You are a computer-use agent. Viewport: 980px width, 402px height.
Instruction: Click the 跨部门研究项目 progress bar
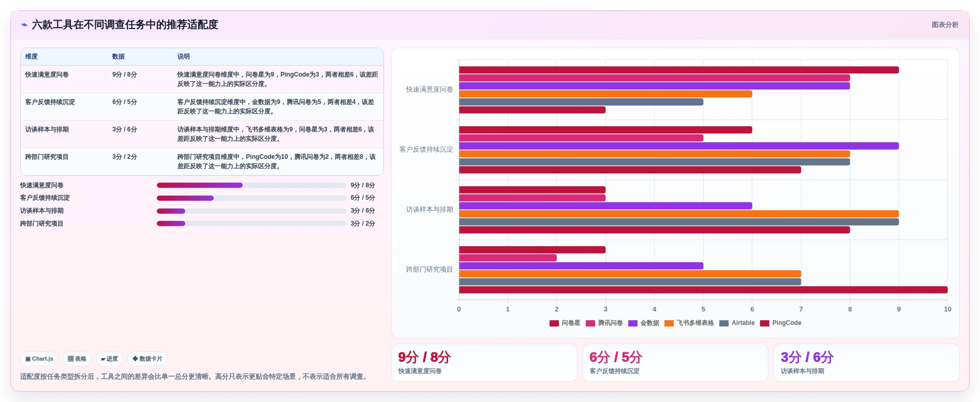coord(251,224)
